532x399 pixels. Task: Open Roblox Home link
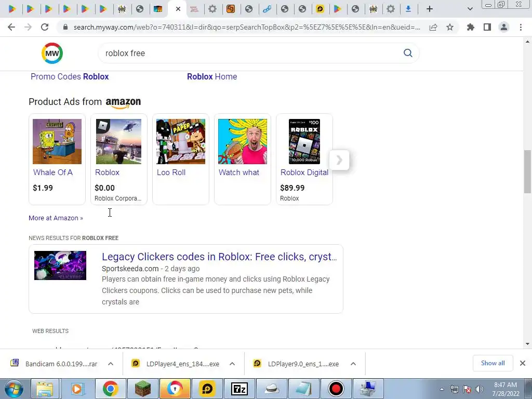point(212,77)
